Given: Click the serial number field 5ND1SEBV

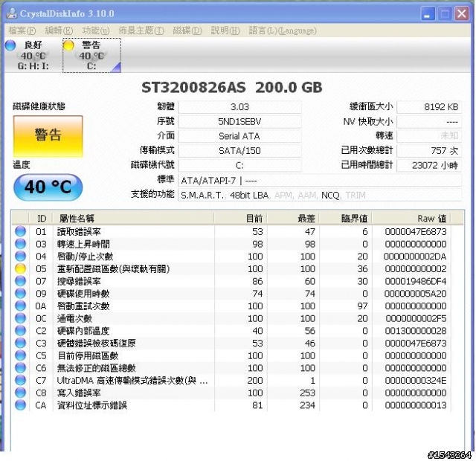Looking at the screenshot, I should [239, 122].
